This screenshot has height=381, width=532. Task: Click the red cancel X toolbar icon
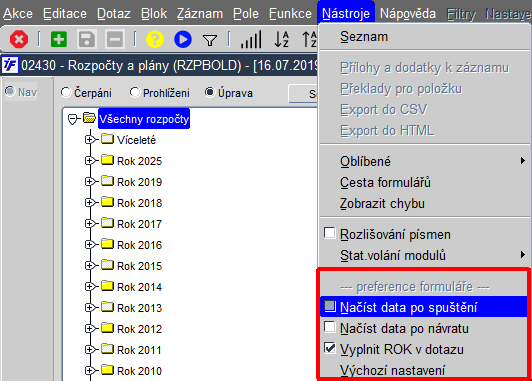coord(19,39)
